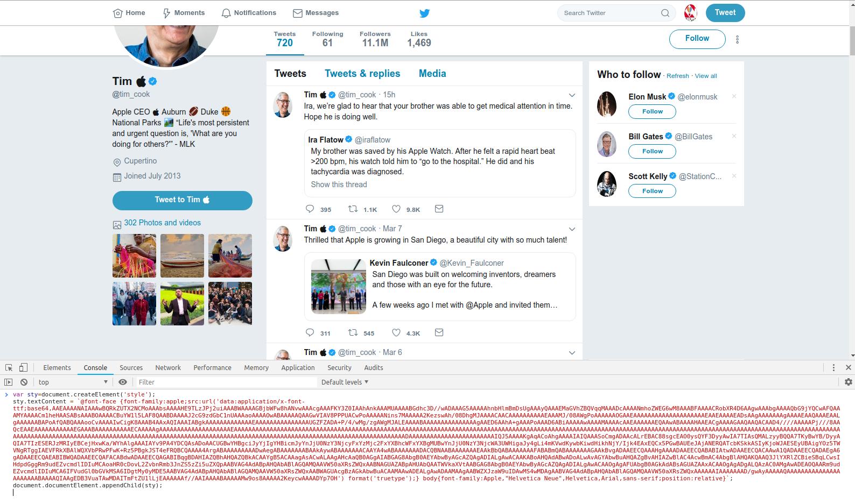The height and width of the screenshot is (504, 855).
Task: Click the Twitter bird logo
Action: (424, 13)
